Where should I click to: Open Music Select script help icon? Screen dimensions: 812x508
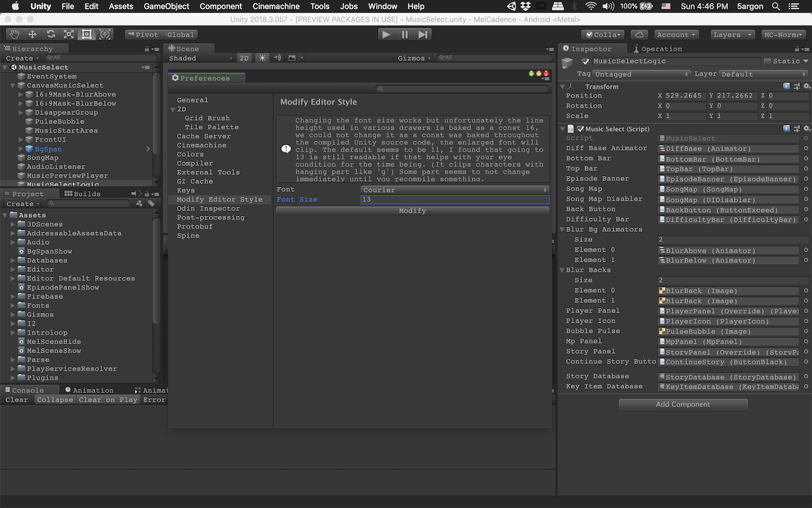click(787, 128)
